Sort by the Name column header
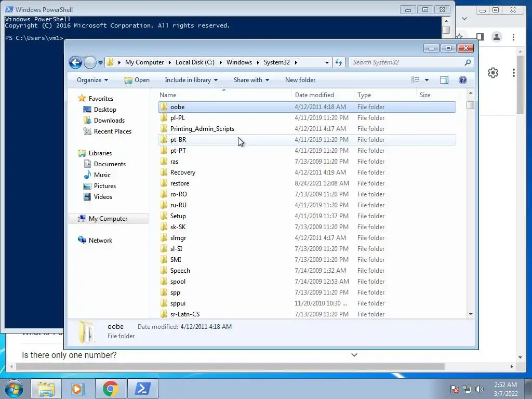532x399 pixels. 224,95
